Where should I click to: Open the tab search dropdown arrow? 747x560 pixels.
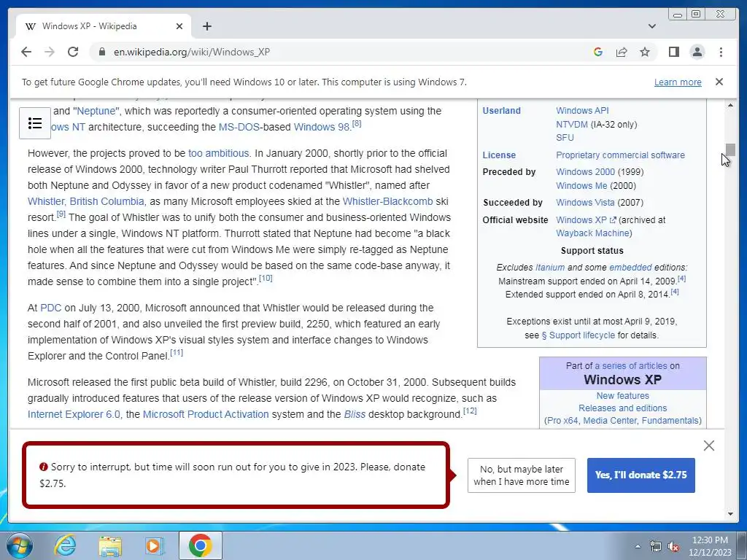[651, 26]
